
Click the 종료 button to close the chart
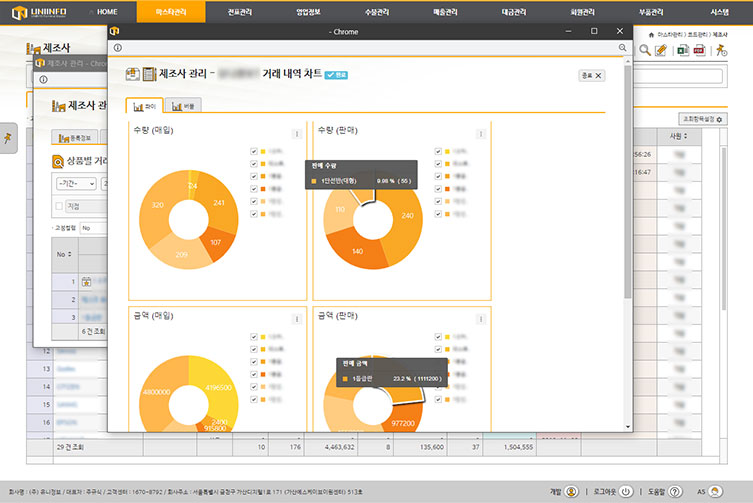click(x=590, y=75)
